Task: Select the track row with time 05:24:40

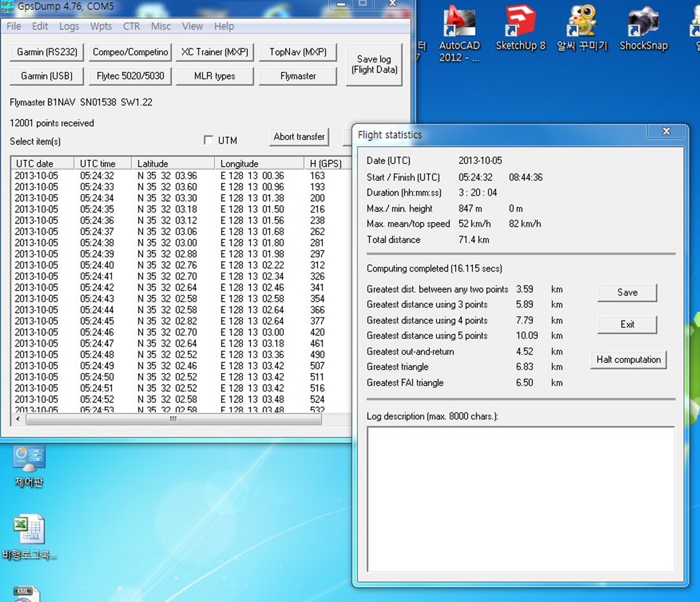Action: [x=180, y=265]
